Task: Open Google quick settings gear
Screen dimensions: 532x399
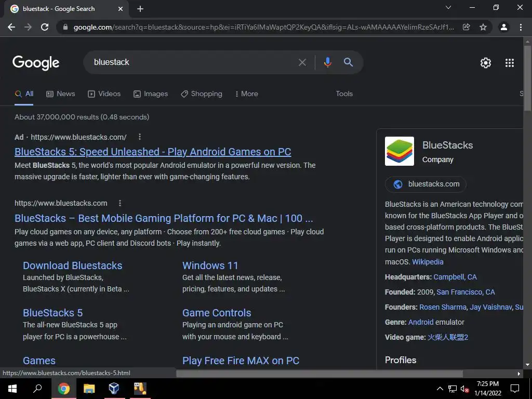Action: (x=486, y=63)
